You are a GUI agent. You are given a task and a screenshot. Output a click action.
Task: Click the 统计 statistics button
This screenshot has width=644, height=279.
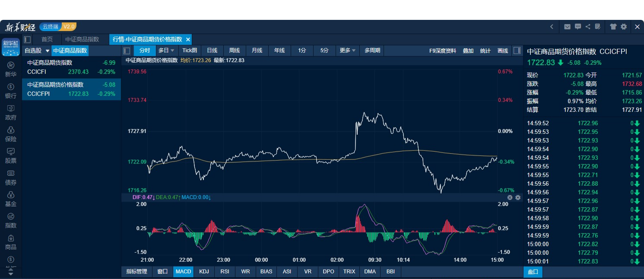pyautogui.click(x=485, y=51)
